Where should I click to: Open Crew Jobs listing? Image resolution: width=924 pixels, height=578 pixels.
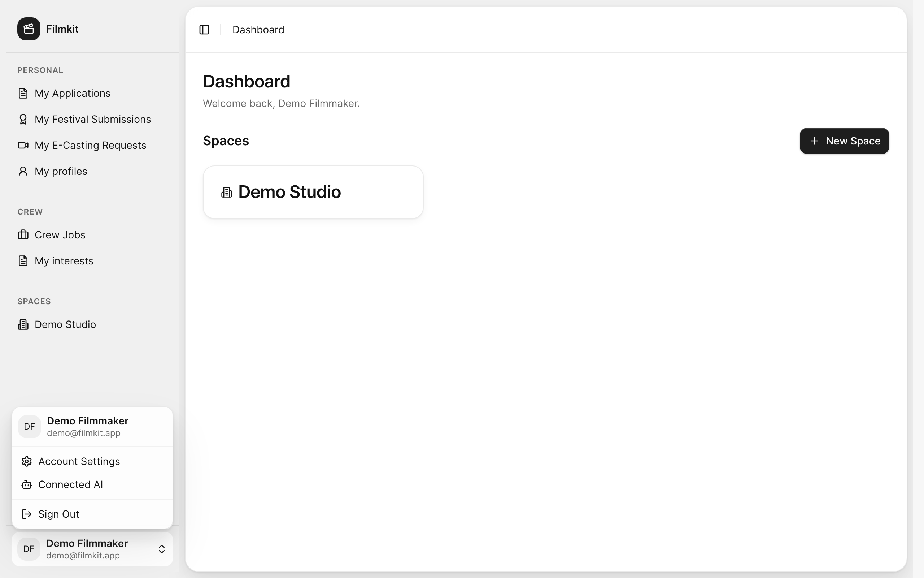pyautogui.click(x=92, y=235)
